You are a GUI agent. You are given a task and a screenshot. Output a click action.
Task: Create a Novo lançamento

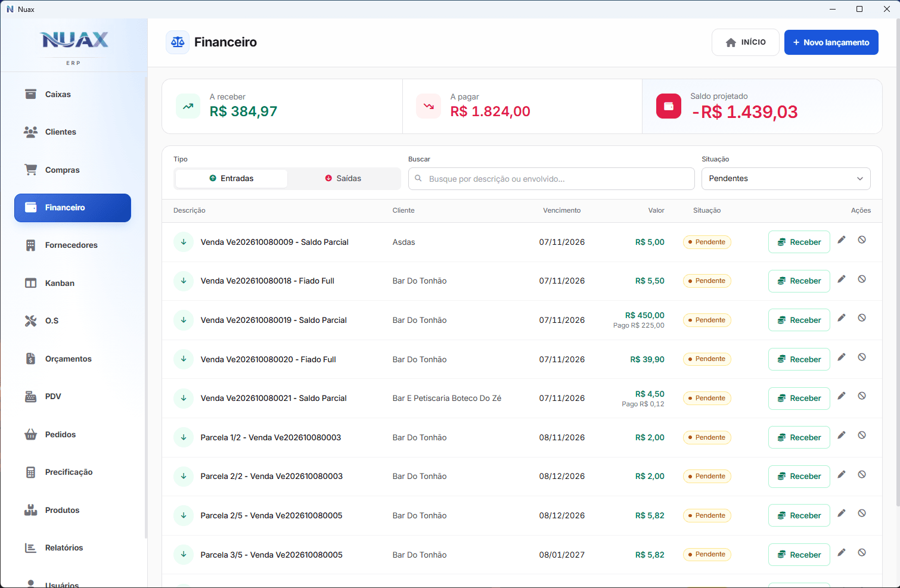pyautogui.click(x=831, y=42)
